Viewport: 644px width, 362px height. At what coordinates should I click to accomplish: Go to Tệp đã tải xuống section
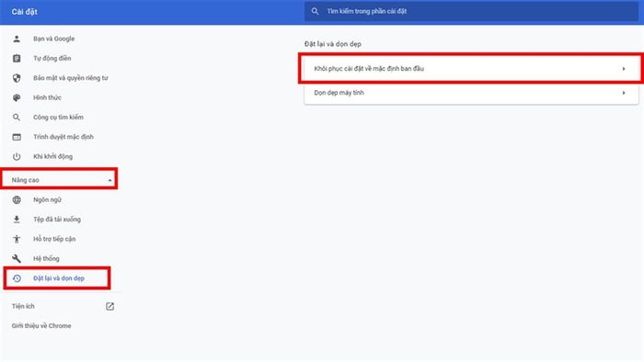pos(57,220)
